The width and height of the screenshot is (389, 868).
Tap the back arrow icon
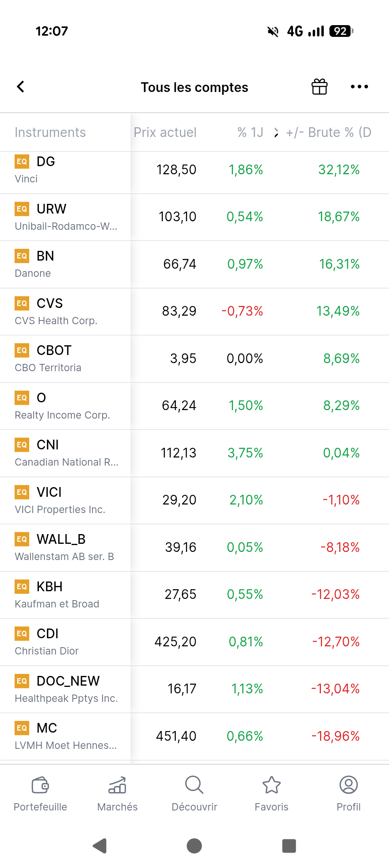coord(21,87)
